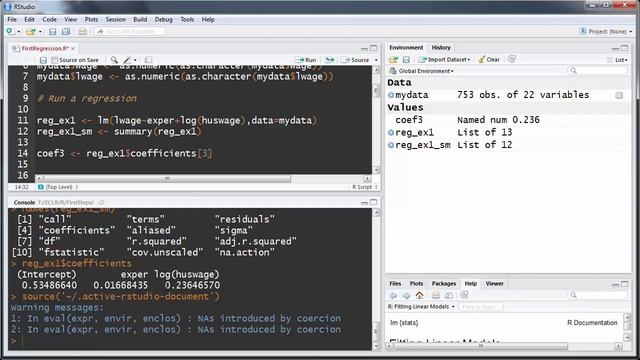Switch Environment view via List dropdown
The height and width of the screenshot is (360, 640).
click(x=618, y=60)
